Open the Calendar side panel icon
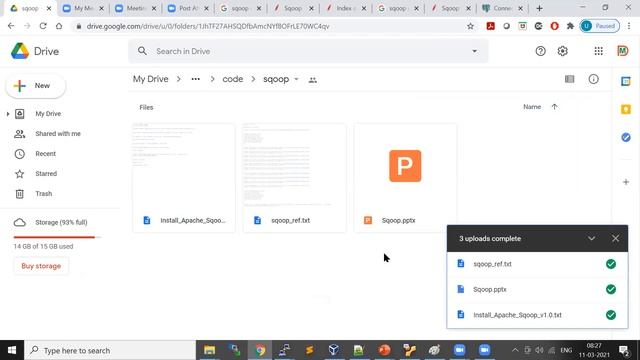 626,81
